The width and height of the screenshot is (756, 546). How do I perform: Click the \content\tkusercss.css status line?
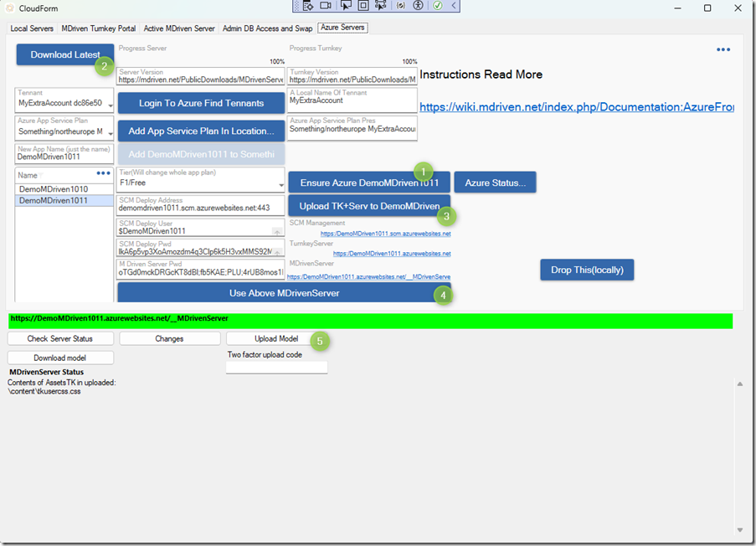(44, 391)
